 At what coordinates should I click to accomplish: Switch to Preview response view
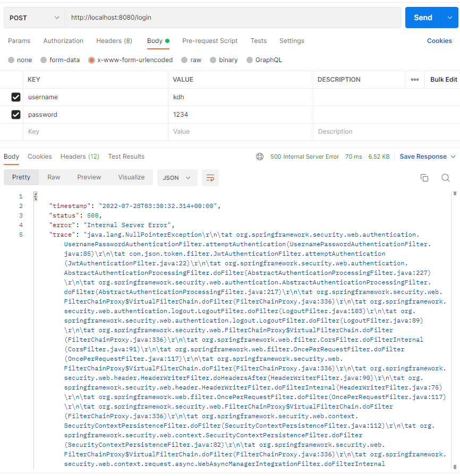89,177
